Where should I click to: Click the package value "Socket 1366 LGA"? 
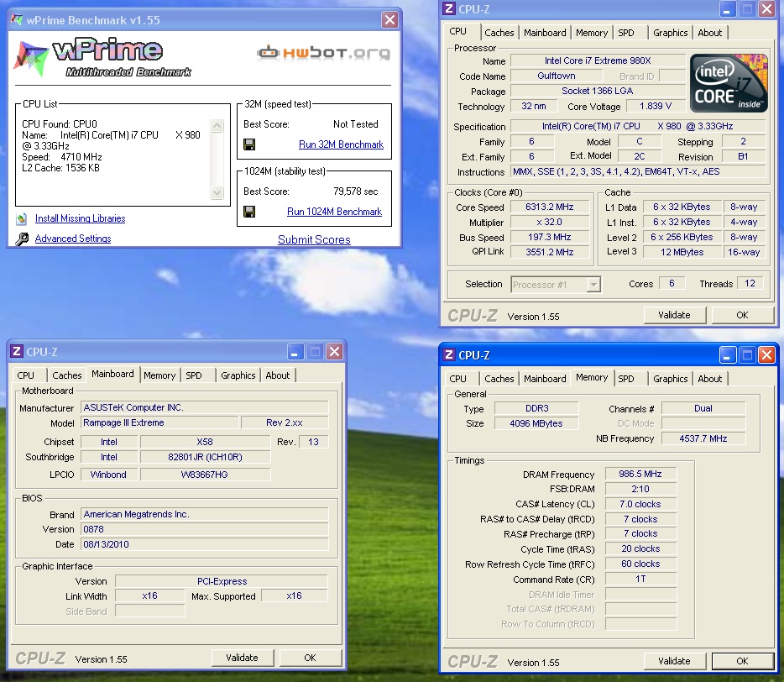598,91
